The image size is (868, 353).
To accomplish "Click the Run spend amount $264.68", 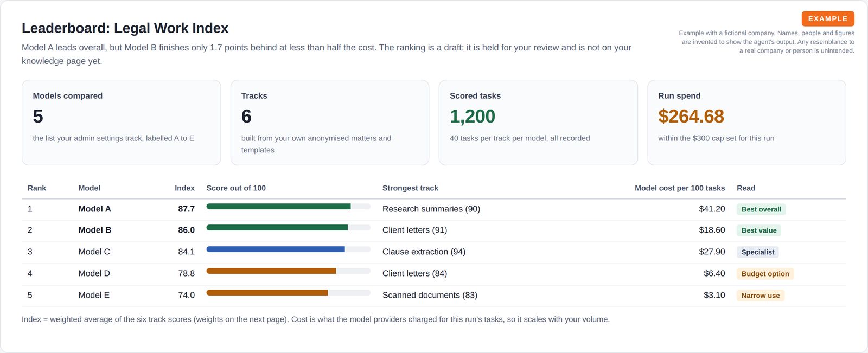I will click(x=691, y=116).
